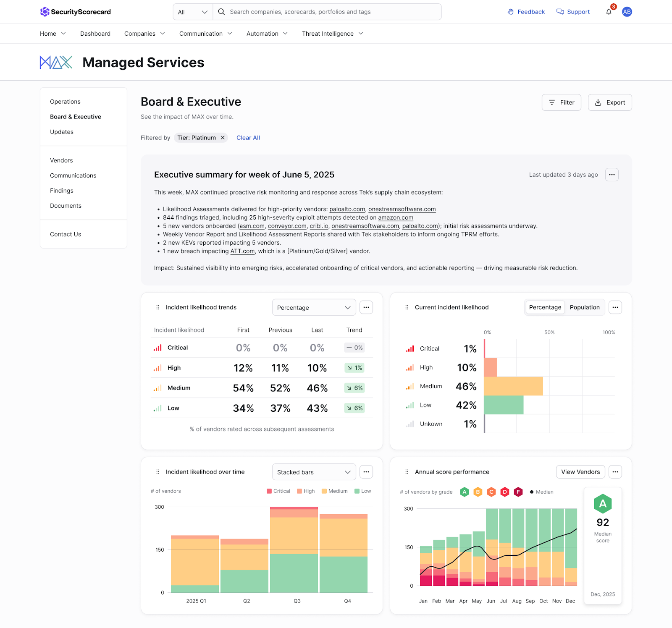Expand the All search scope dropdown
Screen dimensions: 672x628
pos(193,12)
